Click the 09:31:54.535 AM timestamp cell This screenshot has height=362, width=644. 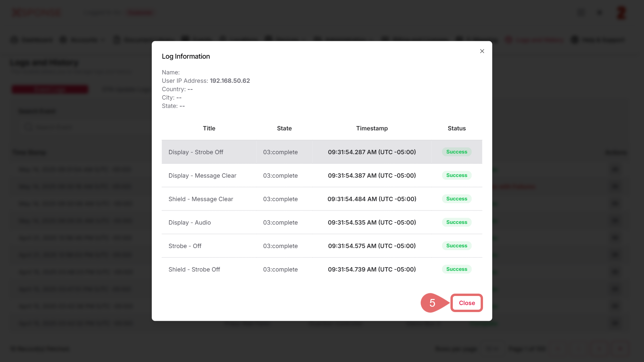pos(372,223)
